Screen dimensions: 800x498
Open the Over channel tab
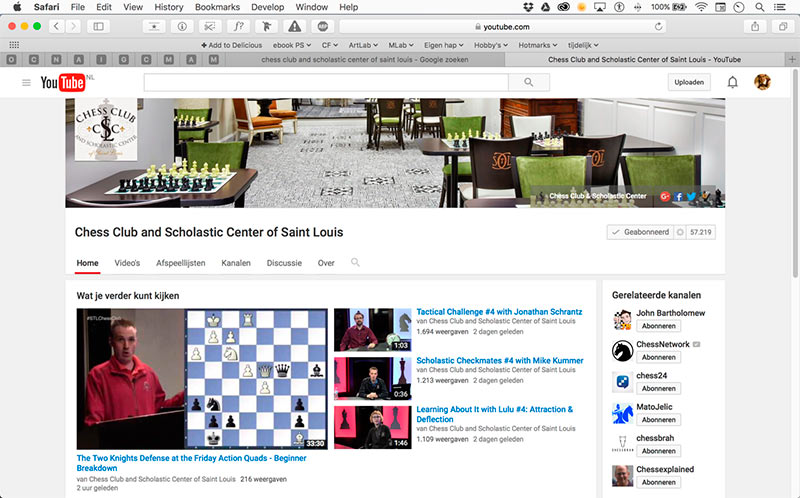pyautogui.click(x=326, y=263)
